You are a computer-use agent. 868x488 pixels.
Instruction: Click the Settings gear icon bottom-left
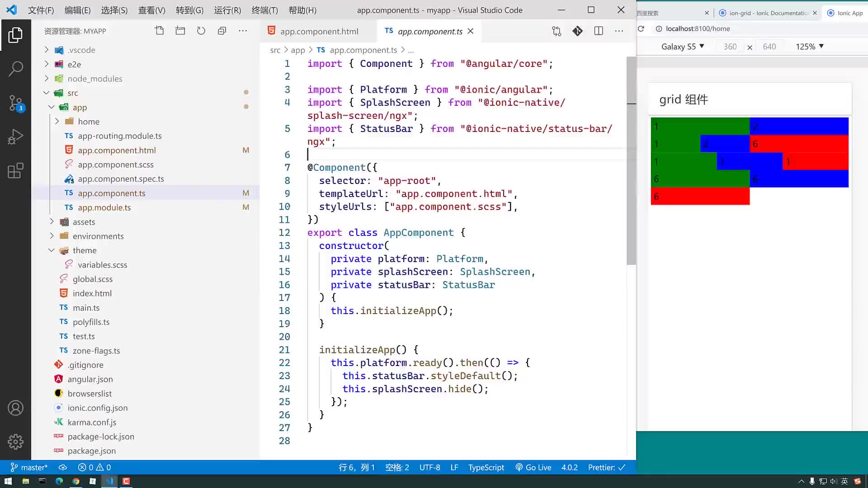[x=15, y=442]
